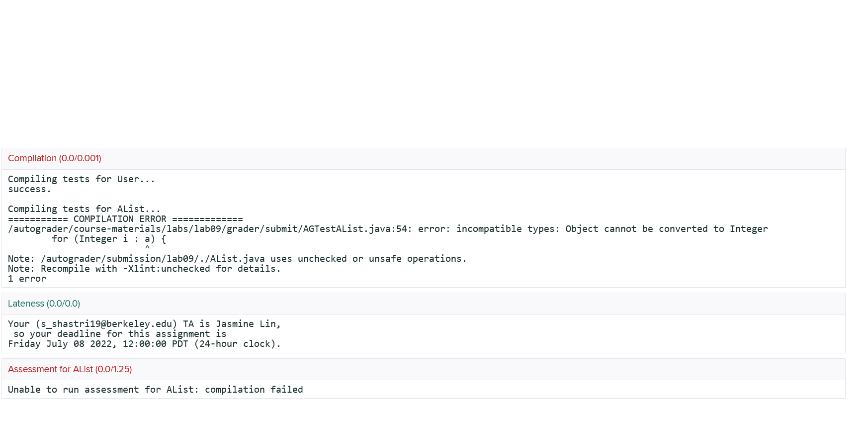Click the Friday July 08 2022 deadline text
This screenshot has width=868, height=428.
(x=144, y=344)
